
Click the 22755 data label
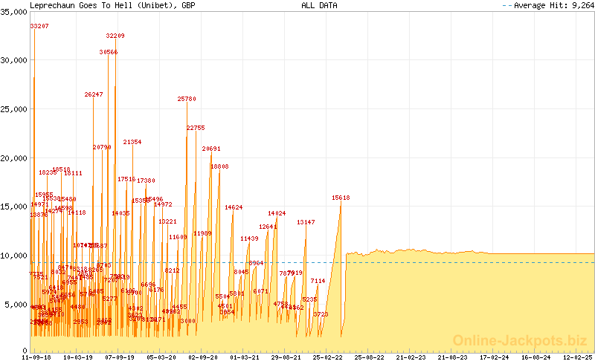tap(196, 128)
